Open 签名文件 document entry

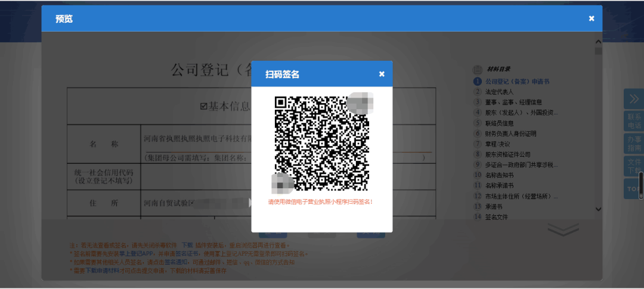497,217
